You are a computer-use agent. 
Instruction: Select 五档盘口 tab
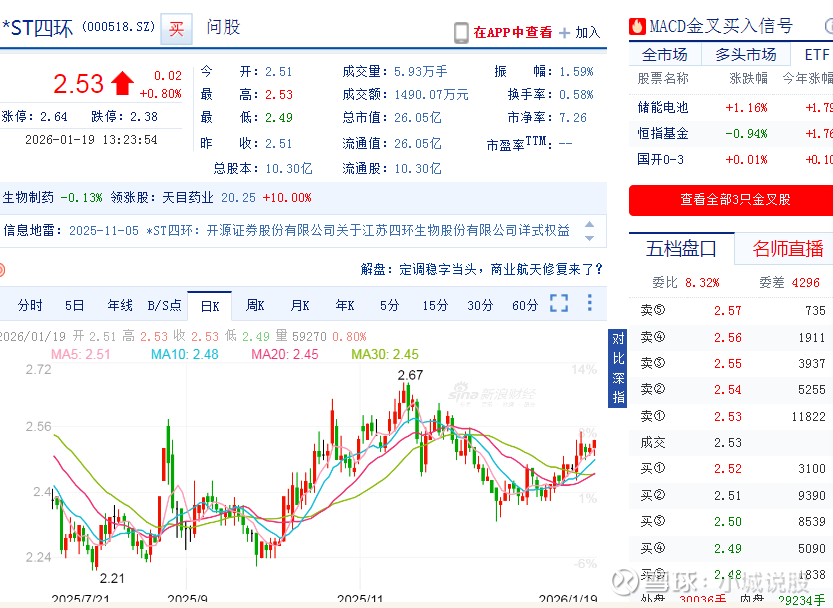pyautogui.click(x=681, y=248)
